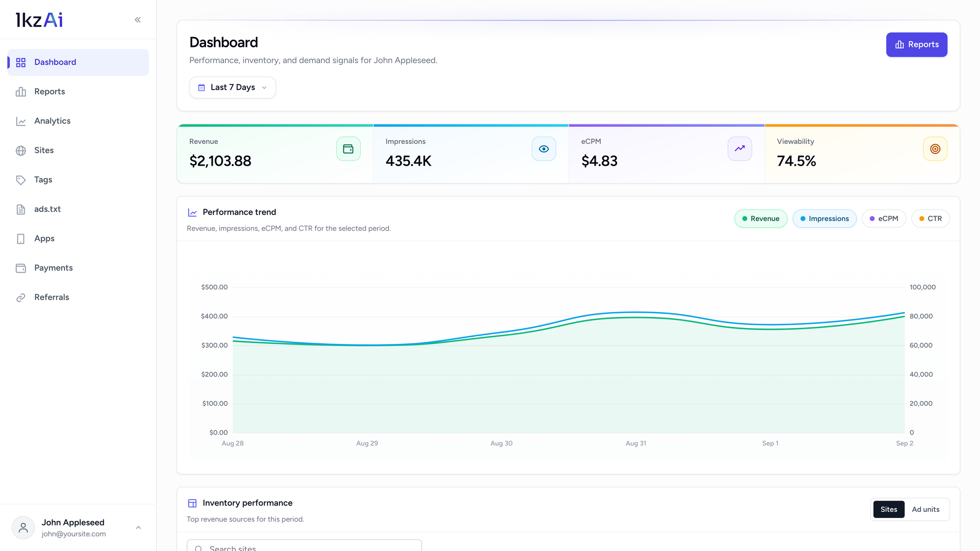Go to Reports in the sidebar
Screen dimensions: 980x551
coord(78,92)
